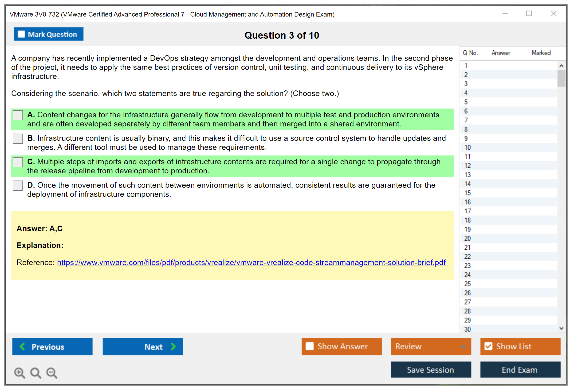Open the vmware.com reference PDF link
This screenshot has height=392, width=574.
[251, 262]
